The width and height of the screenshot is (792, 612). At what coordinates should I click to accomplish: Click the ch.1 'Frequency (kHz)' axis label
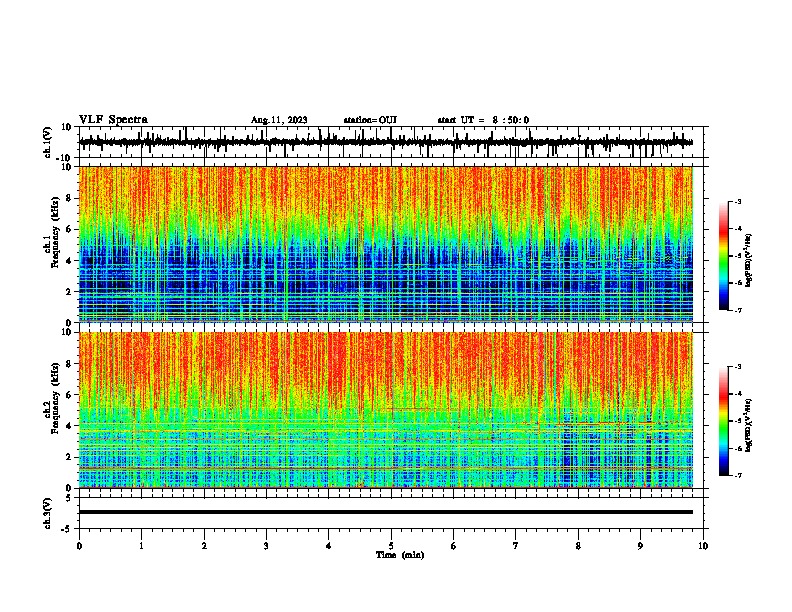pos(55,232)
